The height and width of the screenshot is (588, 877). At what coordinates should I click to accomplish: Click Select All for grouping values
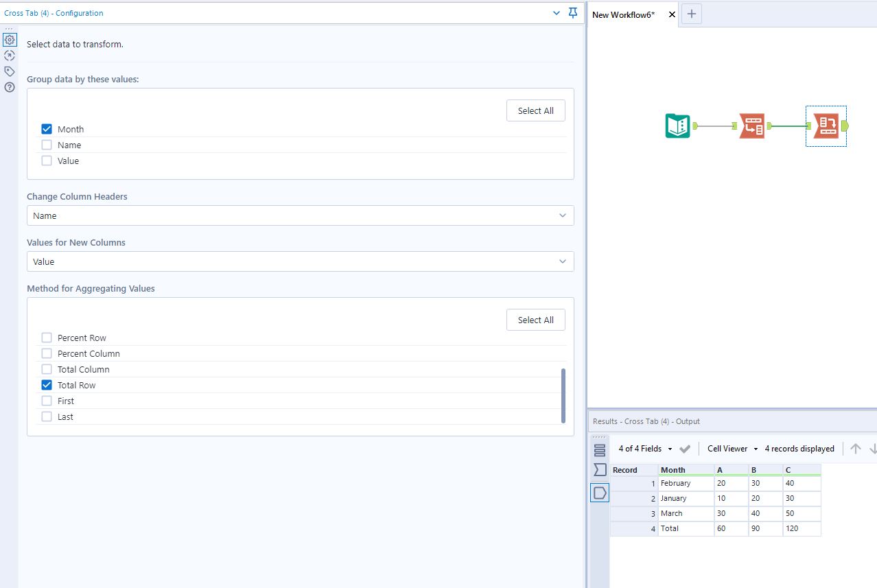535,110
